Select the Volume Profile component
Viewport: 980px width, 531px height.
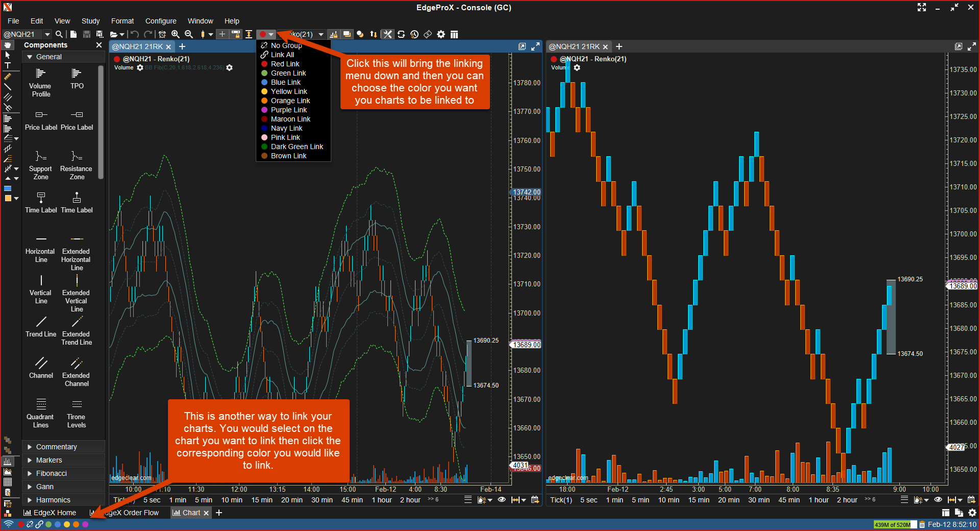point(41,83)
